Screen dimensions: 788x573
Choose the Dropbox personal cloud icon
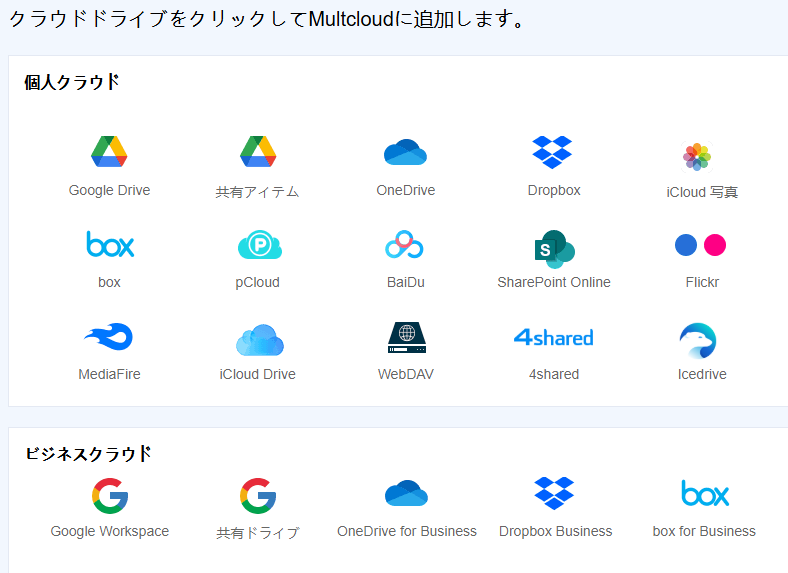click(x=553, y=153)
